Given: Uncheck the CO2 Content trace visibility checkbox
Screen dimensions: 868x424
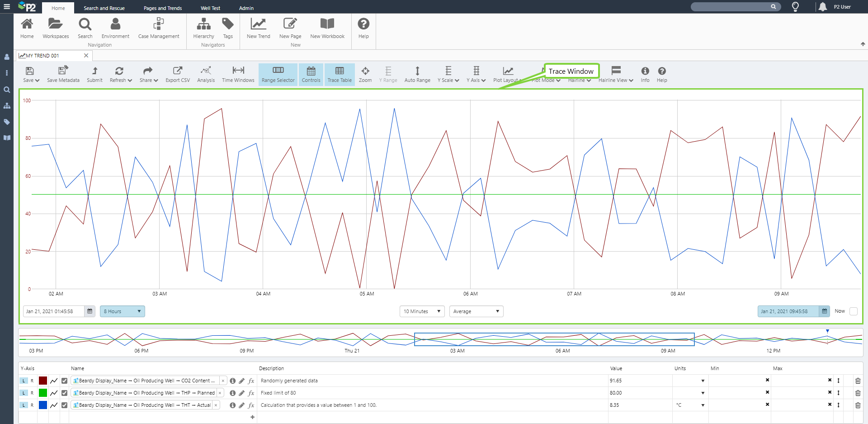Looking at the screenshot, I should [65, 381].
